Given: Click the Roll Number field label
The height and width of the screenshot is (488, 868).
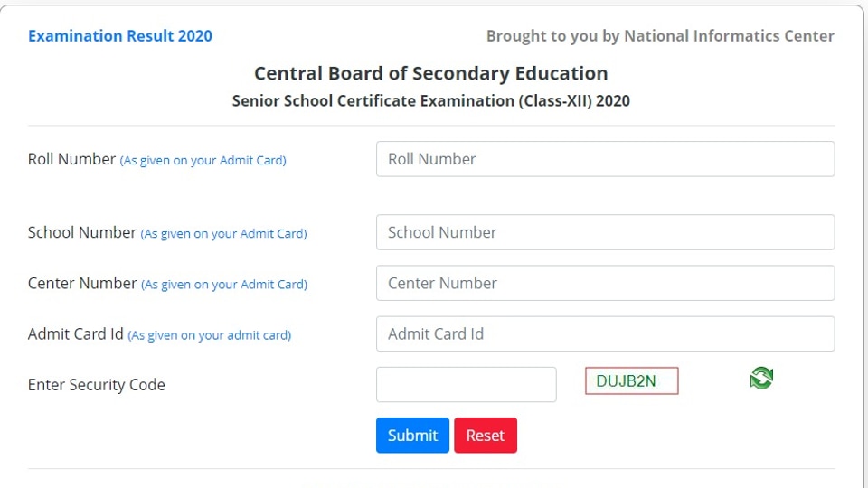Looking at the screenshot, I should point(71,159).
